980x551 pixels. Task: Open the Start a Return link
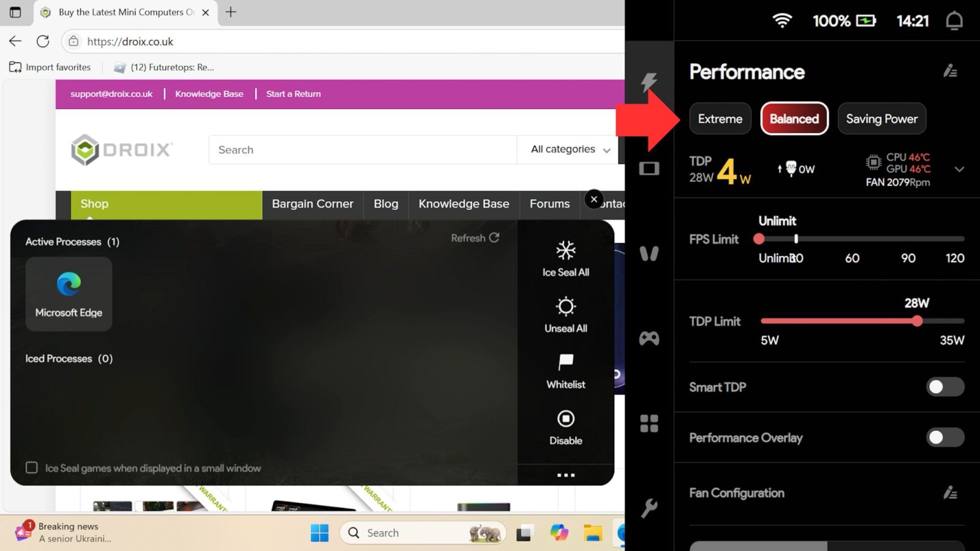tap(293, 94)
